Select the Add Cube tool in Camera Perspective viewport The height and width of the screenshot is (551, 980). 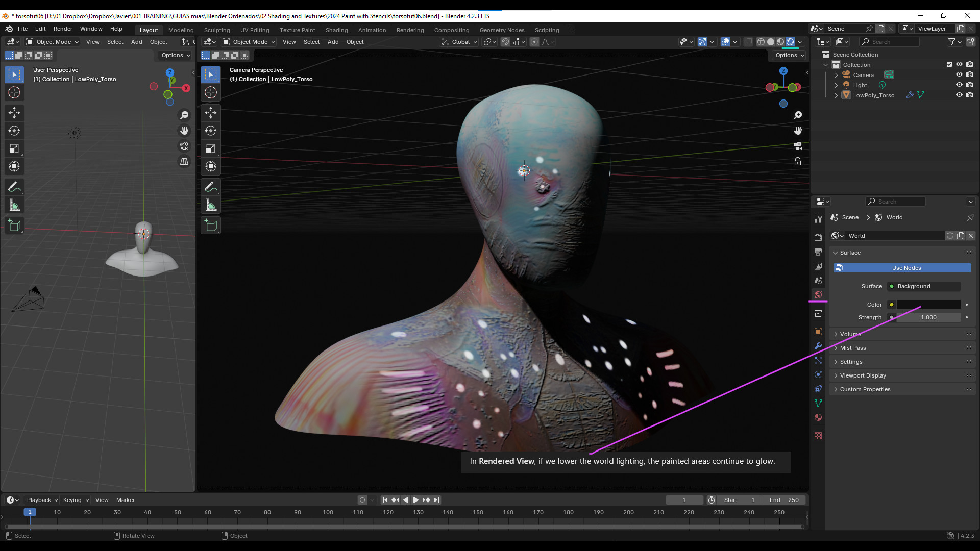pos(211,226)
